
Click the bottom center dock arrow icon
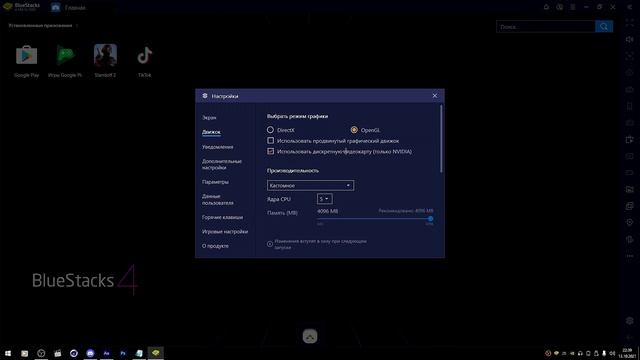310,336
